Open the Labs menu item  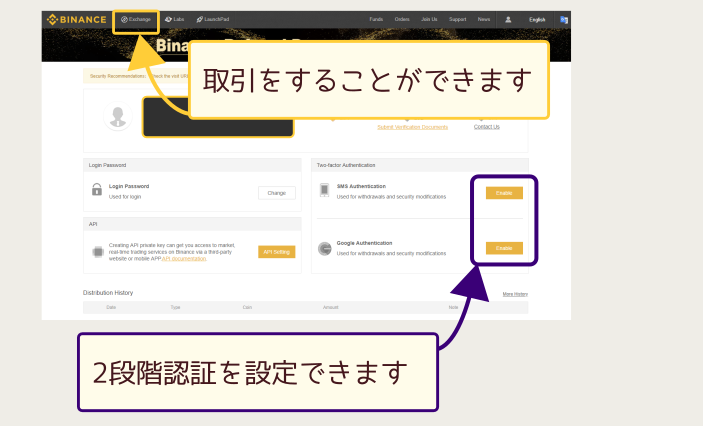click(174, 19)
